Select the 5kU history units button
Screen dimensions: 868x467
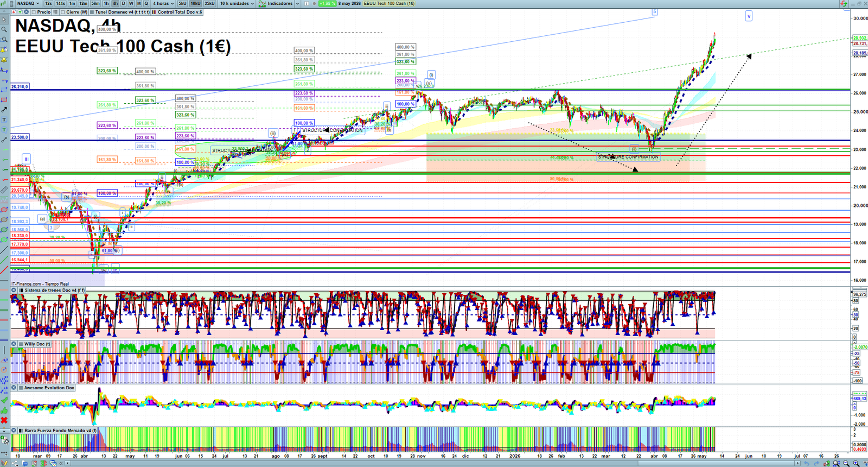(x=183, y=3)
